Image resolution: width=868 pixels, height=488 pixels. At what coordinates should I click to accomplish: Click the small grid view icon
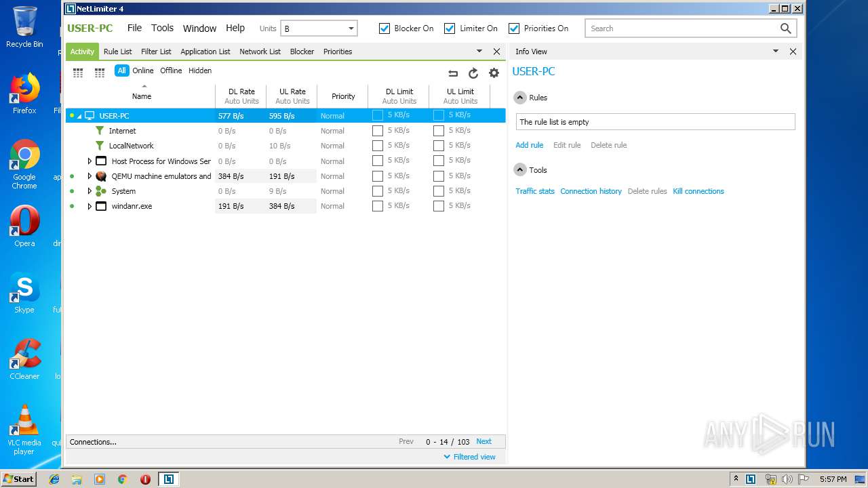pos(100,73)
